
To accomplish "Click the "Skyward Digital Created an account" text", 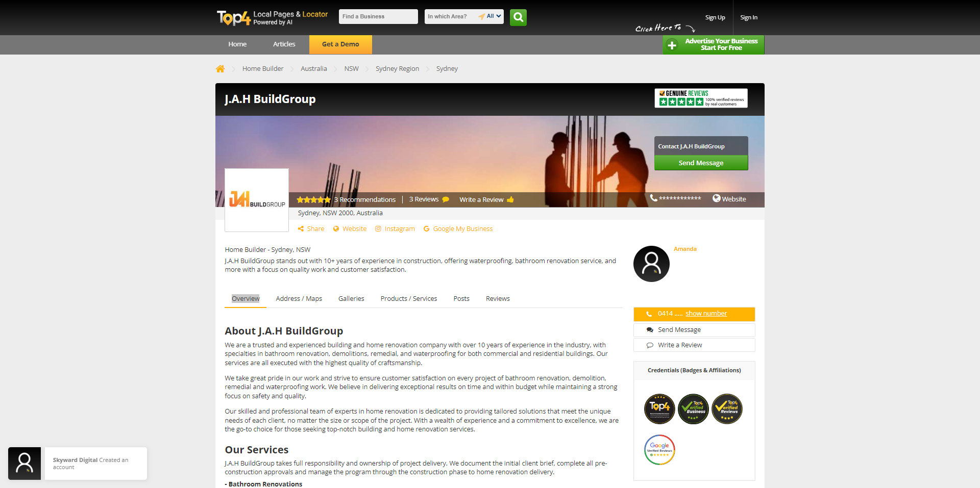I will tap(91, 464).
